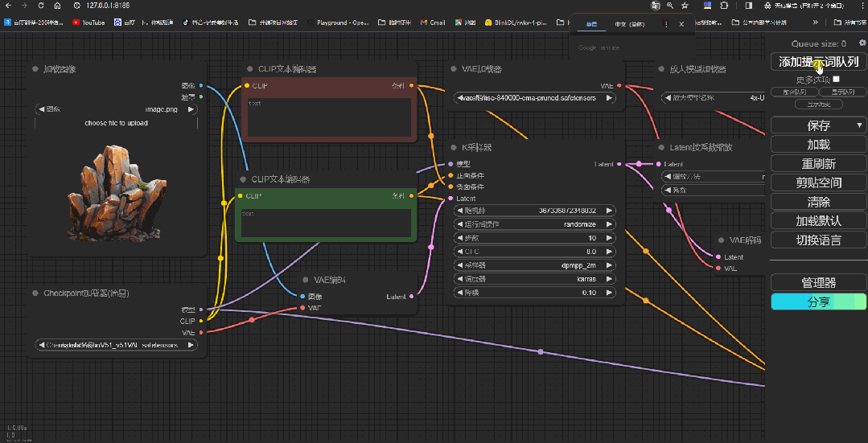Bookmark page with the star icon
The height and width of the screenshot is (443, 868).
(x=685, y=6)
